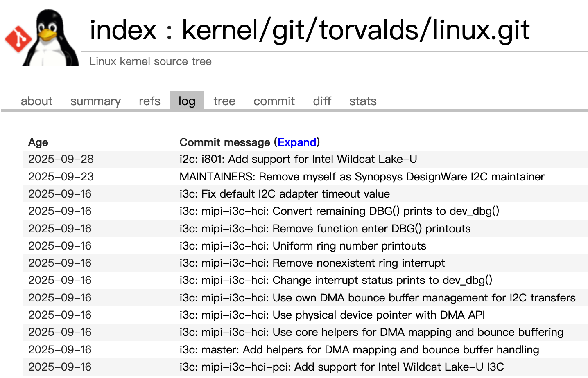Open the Use physical device pointer commit

[x=332, y=315]
